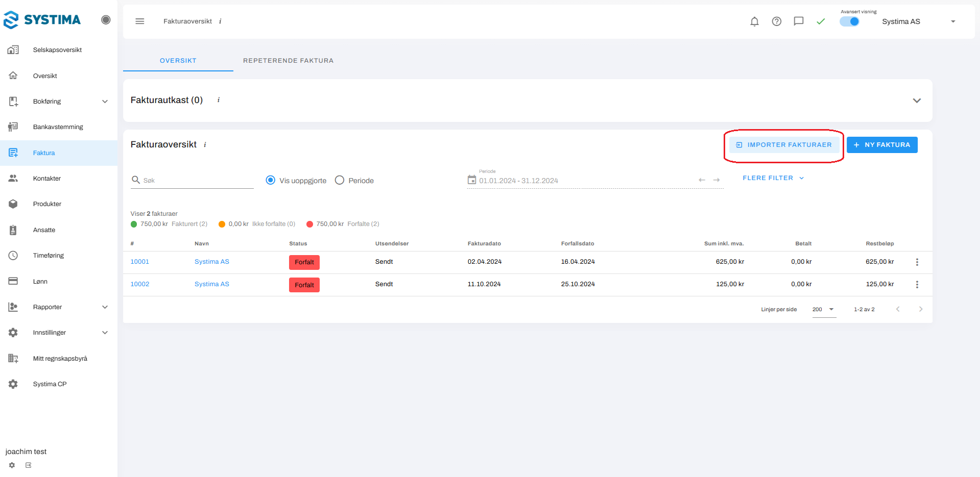Click the calendar icon in Periode field

click(472, 180)
